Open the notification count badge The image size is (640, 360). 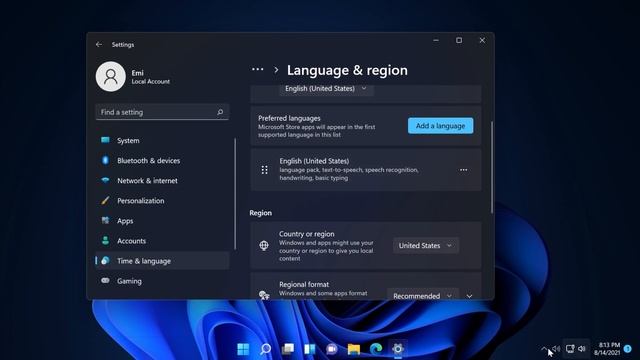(628, 349)
